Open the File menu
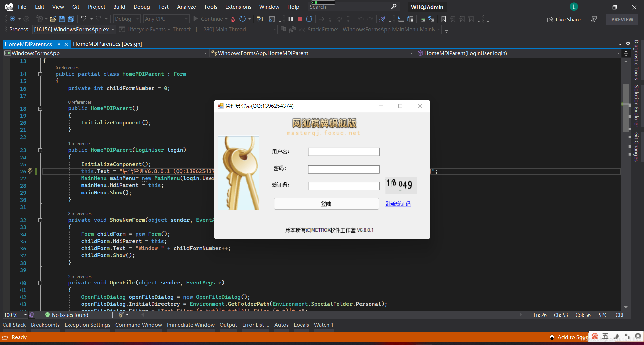 pyautogui.click(x=22, y=7)
